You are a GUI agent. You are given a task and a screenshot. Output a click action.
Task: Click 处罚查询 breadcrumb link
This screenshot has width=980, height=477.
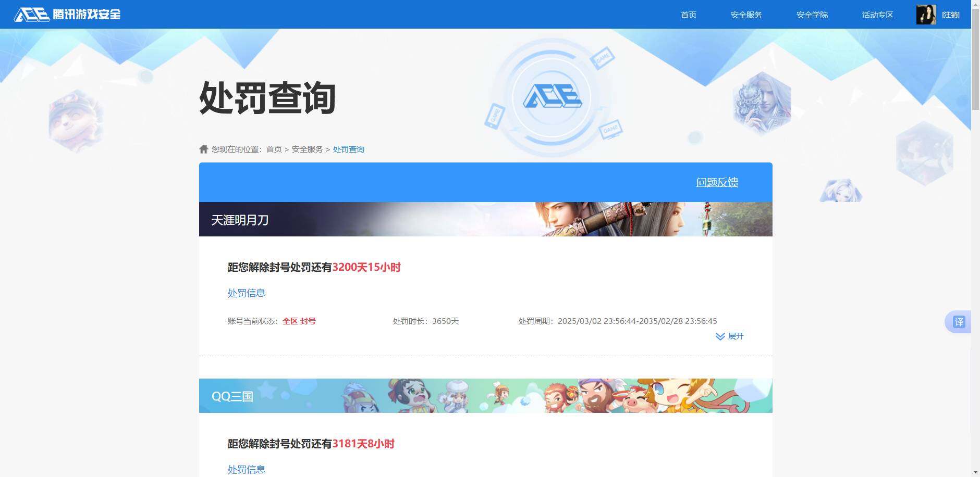click(x=349, y=149)
